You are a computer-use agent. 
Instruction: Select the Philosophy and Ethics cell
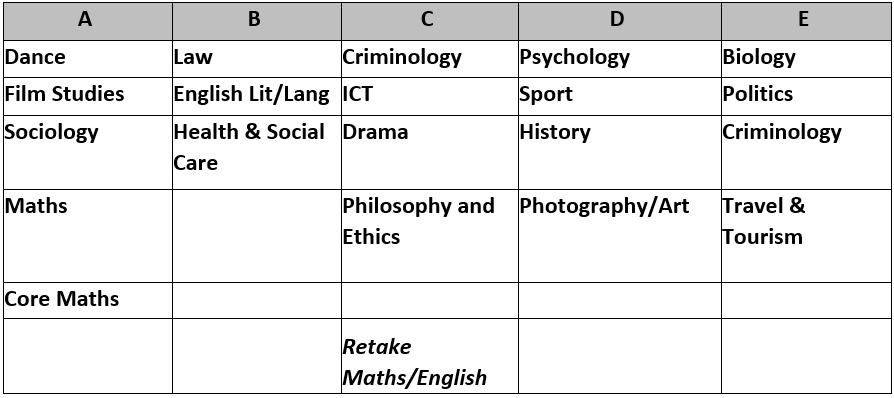430,235
